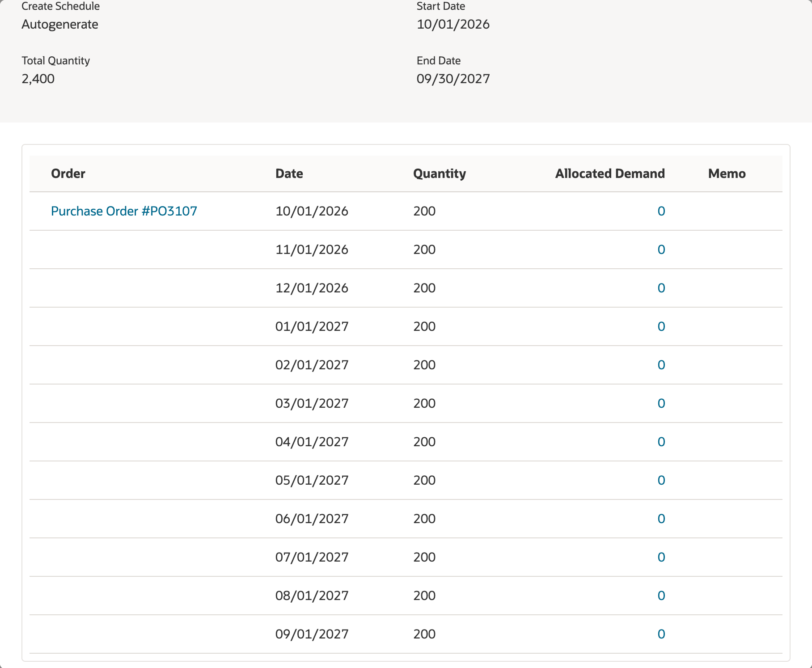The height and width of the screenshot is (668, 812).
Task: Open allocated demand 0 for 09/01/2027
Action: [x=661, y=634]
